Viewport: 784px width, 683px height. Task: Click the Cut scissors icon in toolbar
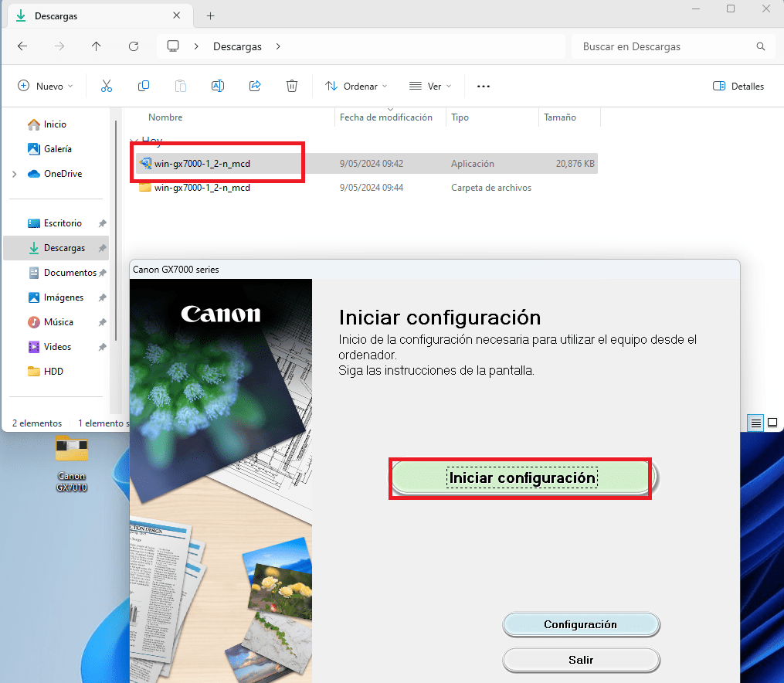click(107, 86)
